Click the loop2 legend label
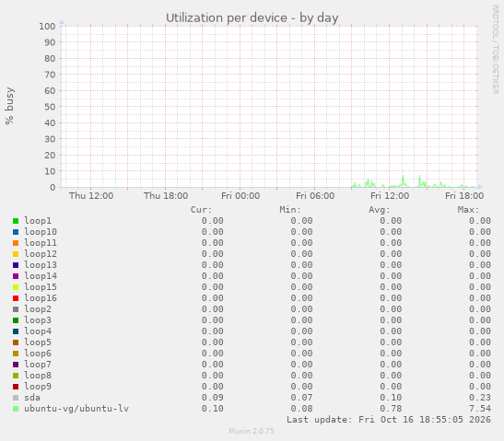This screenshot has height=441, width=504. (38, 309)
